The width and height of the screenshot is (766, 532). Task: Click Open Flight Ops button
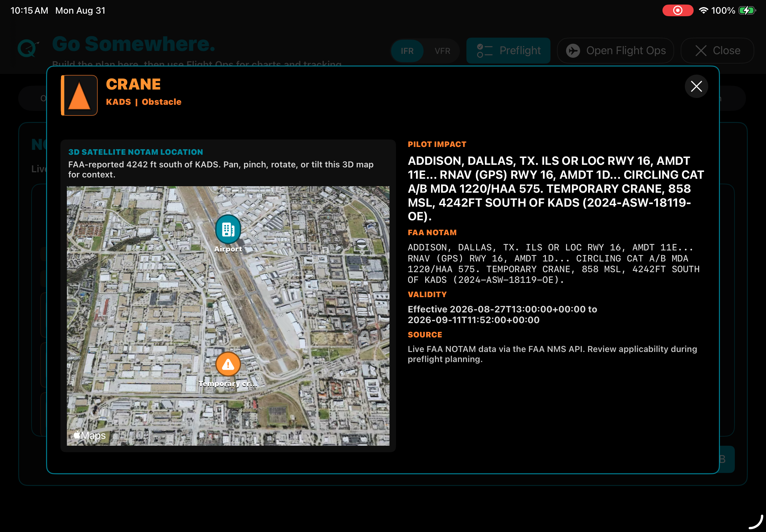[615, 51]
